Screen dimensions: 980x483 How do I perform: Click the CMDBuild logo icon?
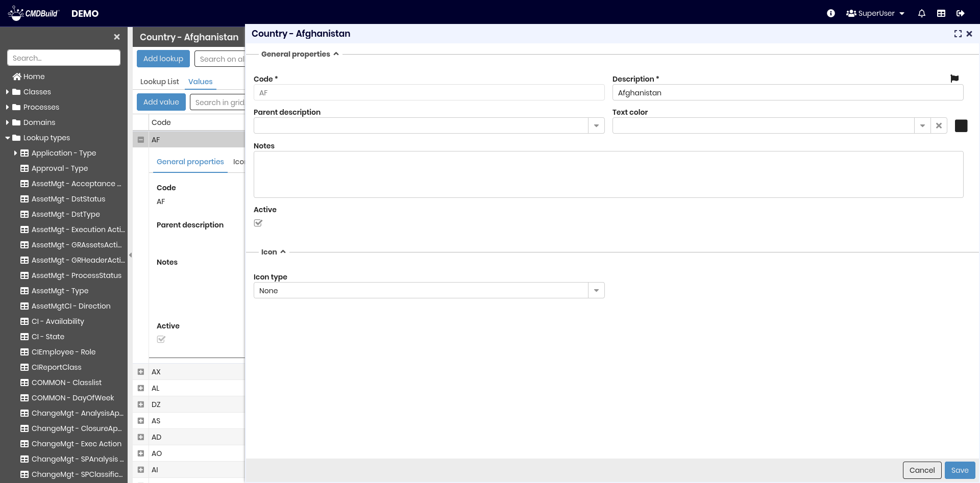[17, 13]
